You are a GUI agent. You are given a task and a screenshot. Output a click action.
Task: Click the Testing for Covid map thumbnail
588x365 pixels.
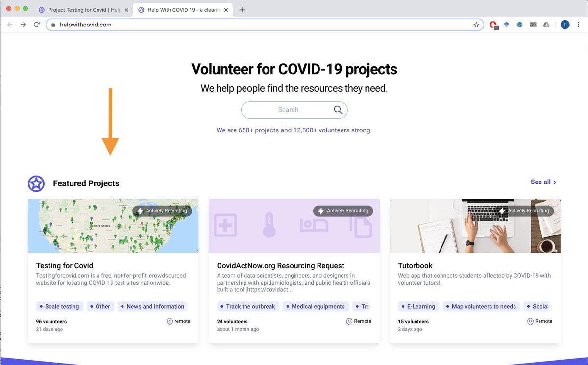click(x=113, y=226)
